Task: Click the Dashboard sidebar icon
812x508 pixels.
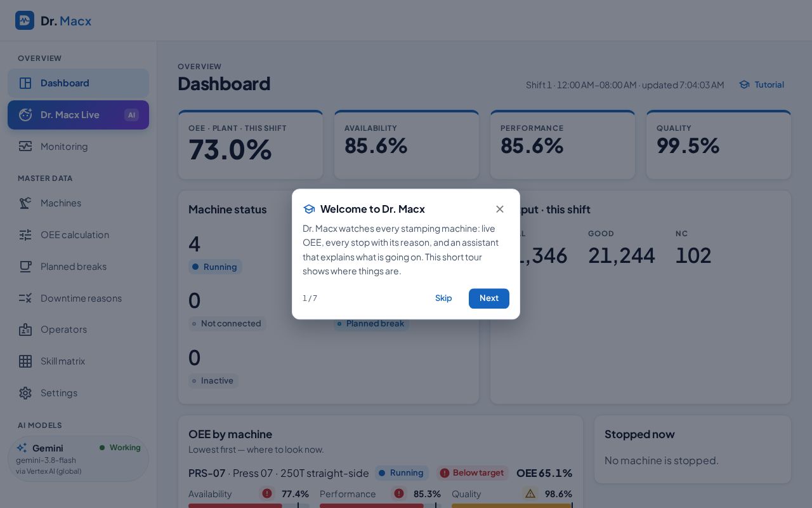Action: [x=25, y=83]
